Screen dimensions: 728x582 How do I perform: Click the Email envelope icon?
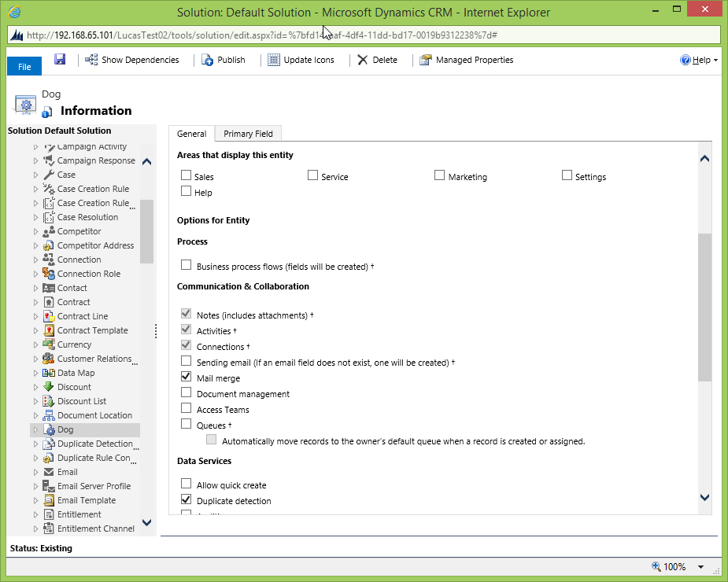tap(49, 472)
